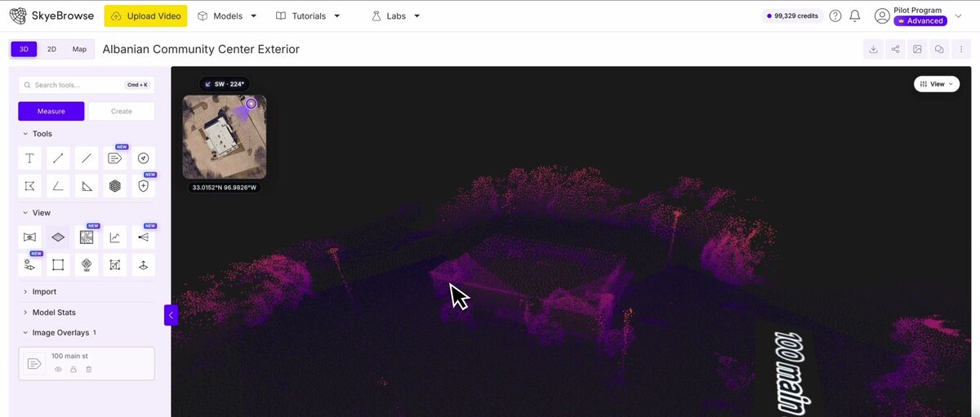
Task: Focus the Search tools input field
Action: click(87, 85)
